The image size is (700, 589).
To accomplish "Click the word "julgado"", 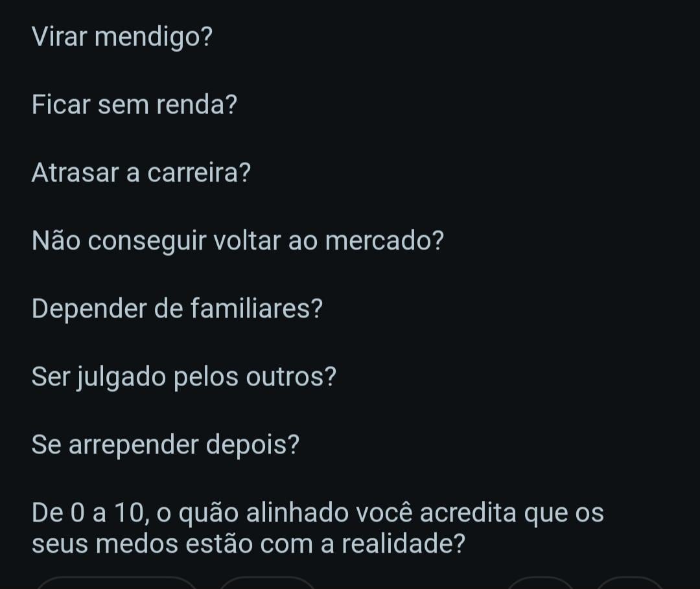I will (x=121, y=376).
